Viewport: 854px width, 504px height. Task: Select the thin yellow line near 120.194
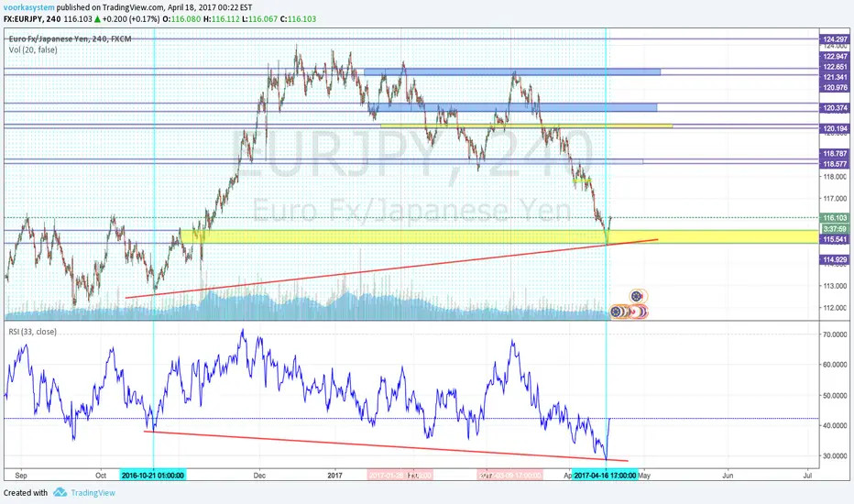click(x=526, y=126)
